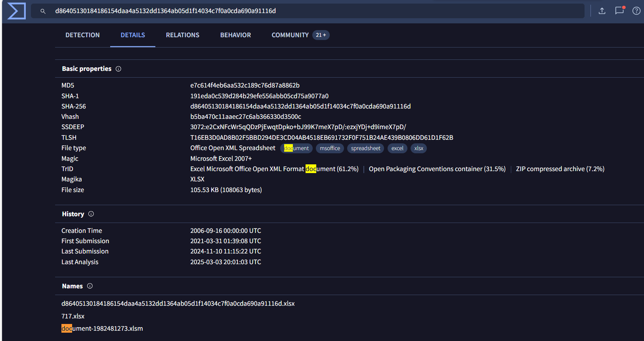Click the Office Open XML Spreadsheet text
The image size is (644, 341).
pyautogui.click(x=233, y=148)
